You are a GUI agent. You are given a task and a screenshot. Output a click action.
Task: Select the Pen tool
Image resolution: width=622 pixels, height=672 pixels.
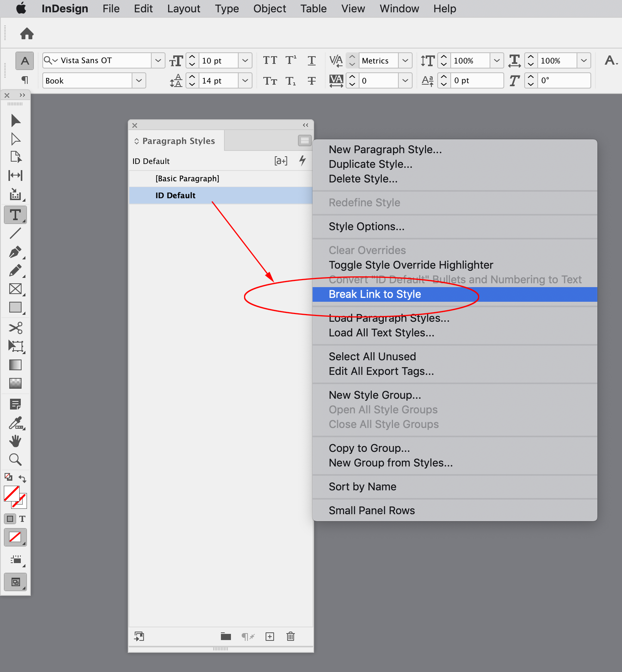[x=15, y=252]
